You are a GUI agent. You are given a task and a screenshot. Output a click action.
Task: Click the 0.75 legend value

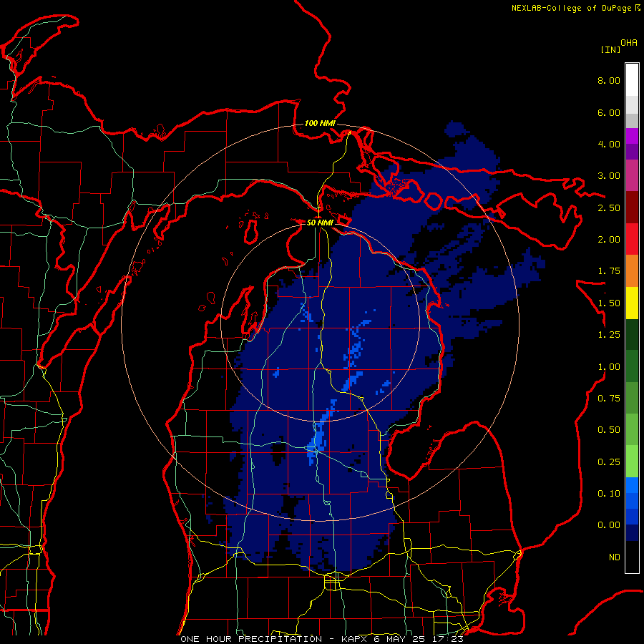point(609,399)
